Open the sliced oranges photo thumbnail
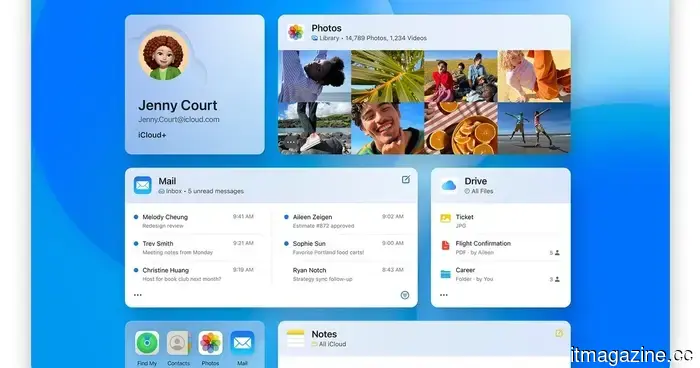 point(461,129)
